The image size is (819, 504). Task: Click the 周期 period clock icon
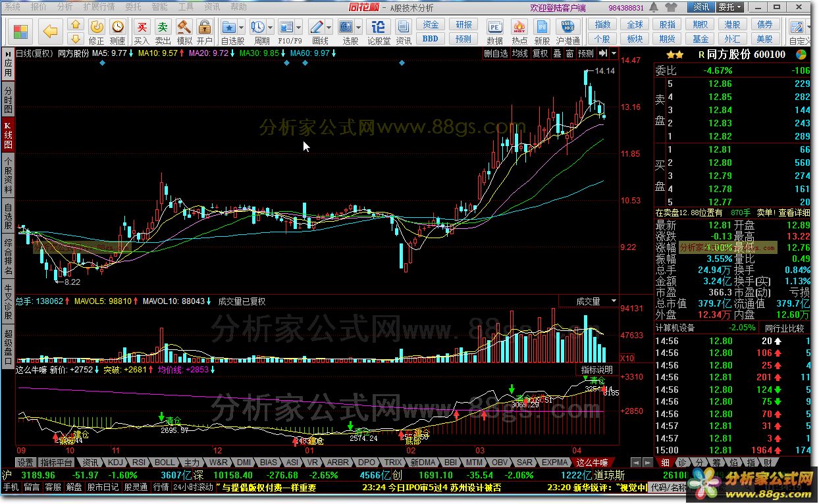click(257, 27)
